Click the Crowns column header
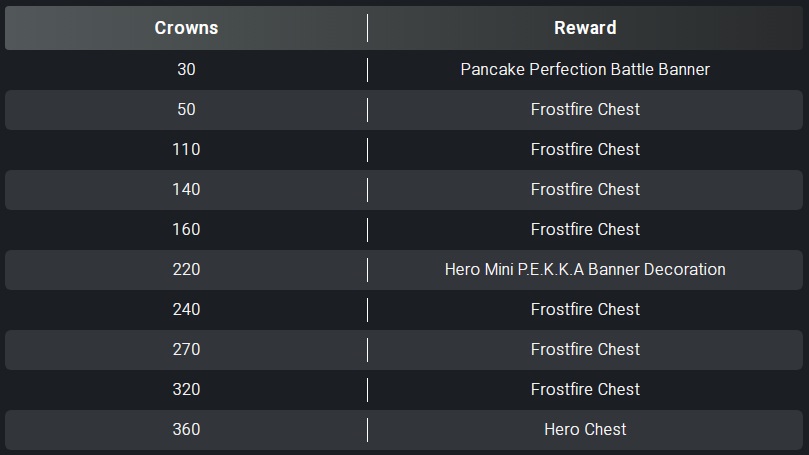Viewport: 809px width, 455px height. 186,28
